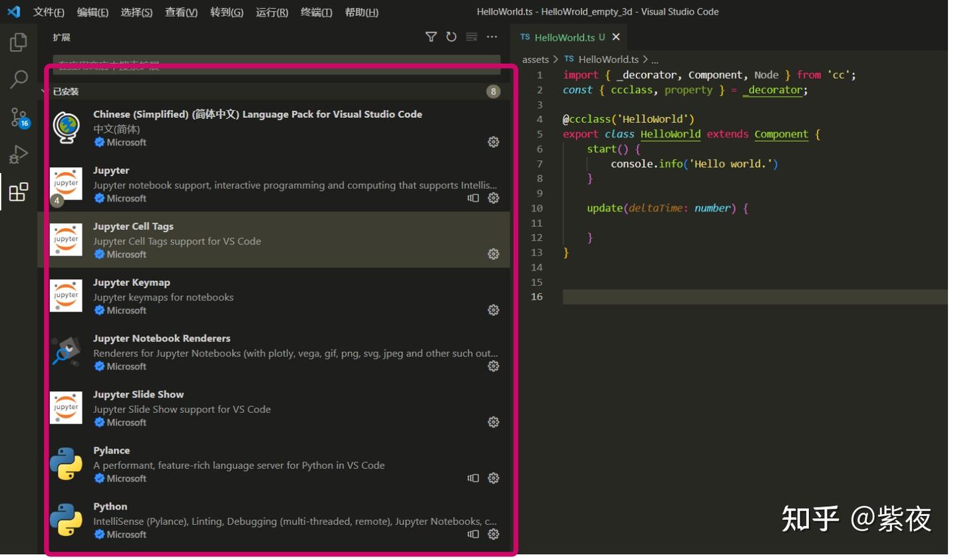Click the filter extensions funnel icon
The height and width of the screenshot is (560, 958).
[431, 37]
